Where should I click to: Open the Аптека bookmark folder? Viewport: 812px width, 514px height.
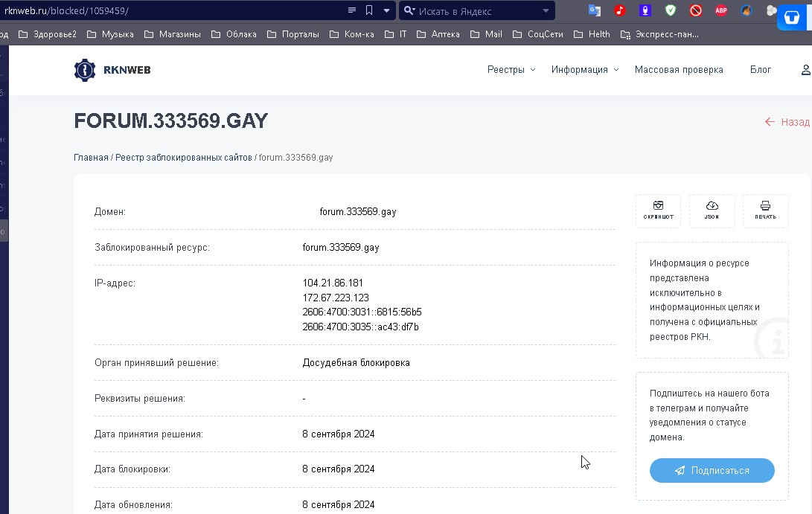(x=438, y=34)
